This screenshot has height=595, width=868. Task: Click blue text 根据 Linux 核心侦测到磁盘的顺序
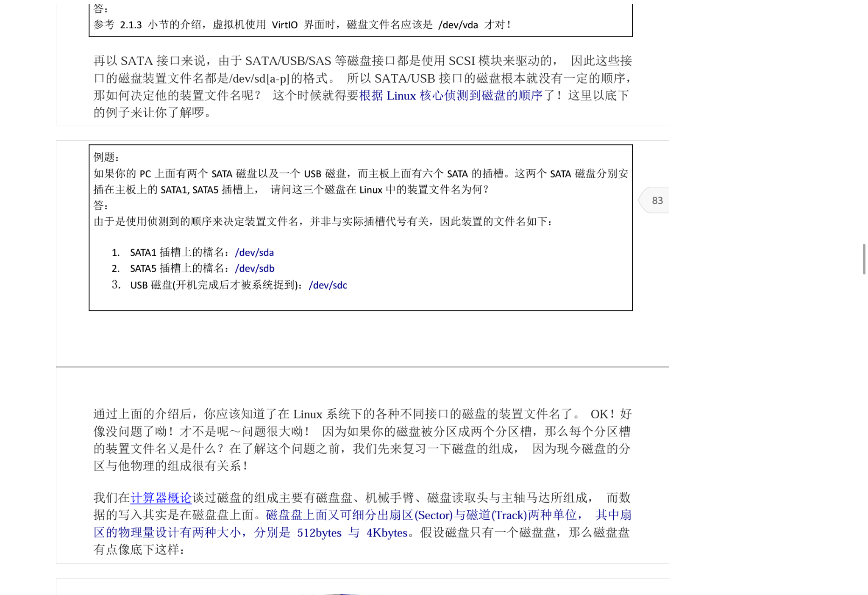(x=451, y=96)
